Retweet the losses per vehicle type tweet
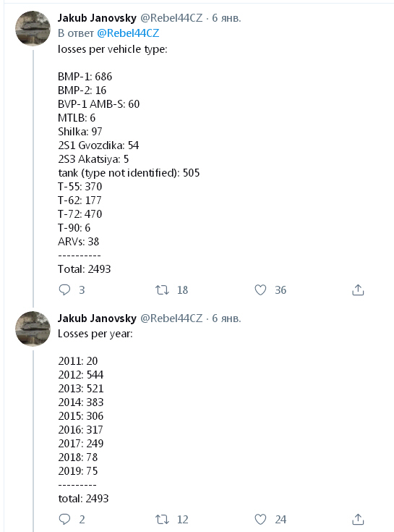The image size is (394, 532). 162,290
